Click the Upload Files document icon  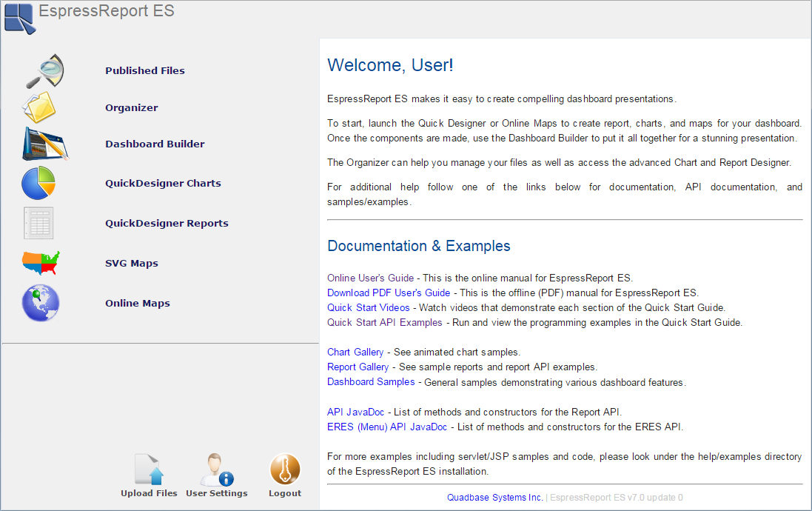pos(149,469)
